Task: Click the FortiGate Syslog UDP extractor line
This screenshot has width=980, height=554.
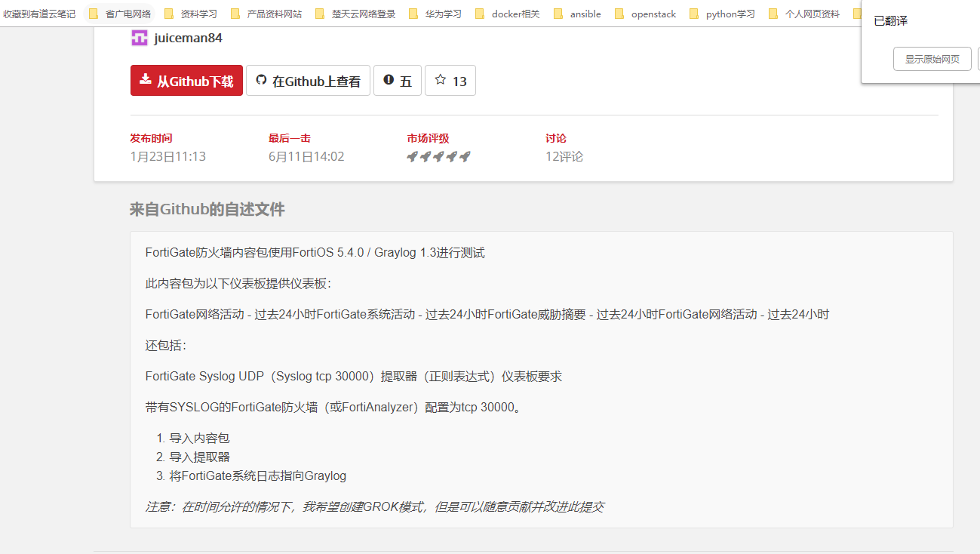Action: (x=354, y=377)
